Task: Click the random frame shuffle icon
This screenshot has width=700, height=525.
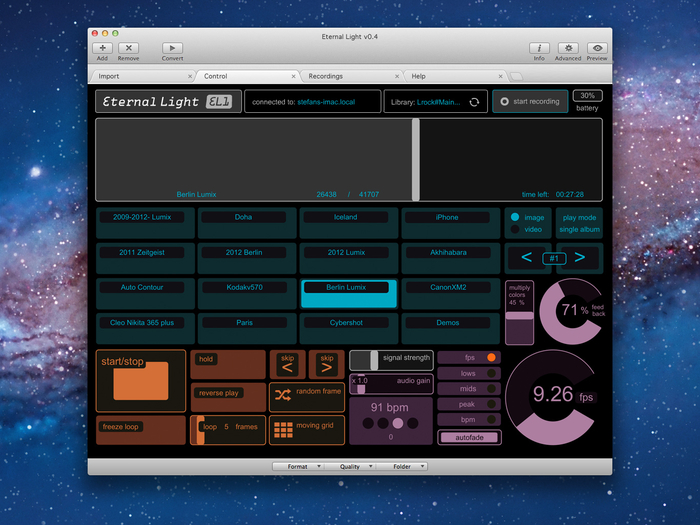Action: (283, 395)
